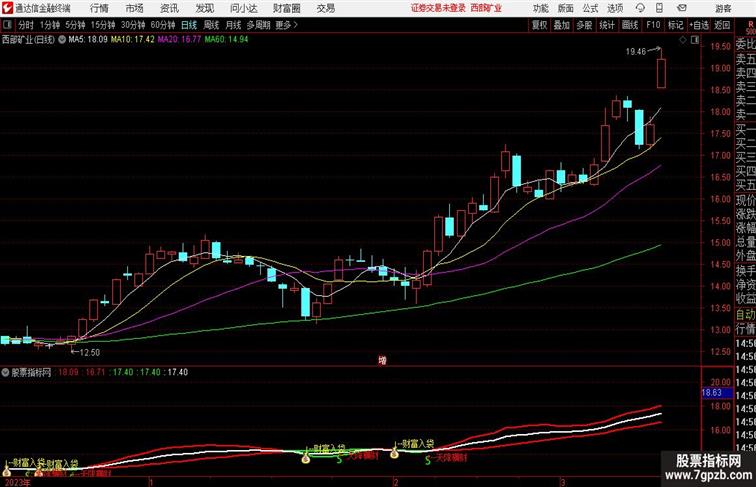Click the green S signal below 财富入袋
This screenshot has height=487, width=756.
(339, 459)
